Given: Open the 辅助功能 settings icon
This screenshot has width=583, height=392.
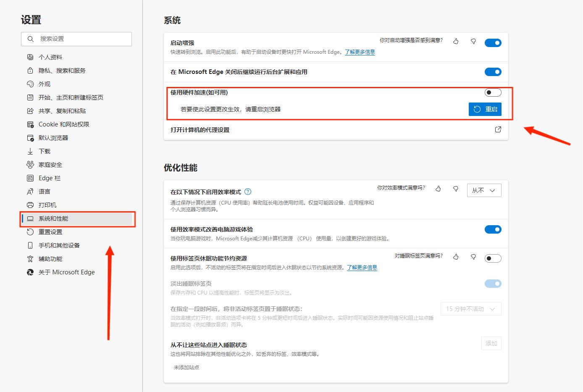Looking at the screenshot, I should (x=30, y=258).
